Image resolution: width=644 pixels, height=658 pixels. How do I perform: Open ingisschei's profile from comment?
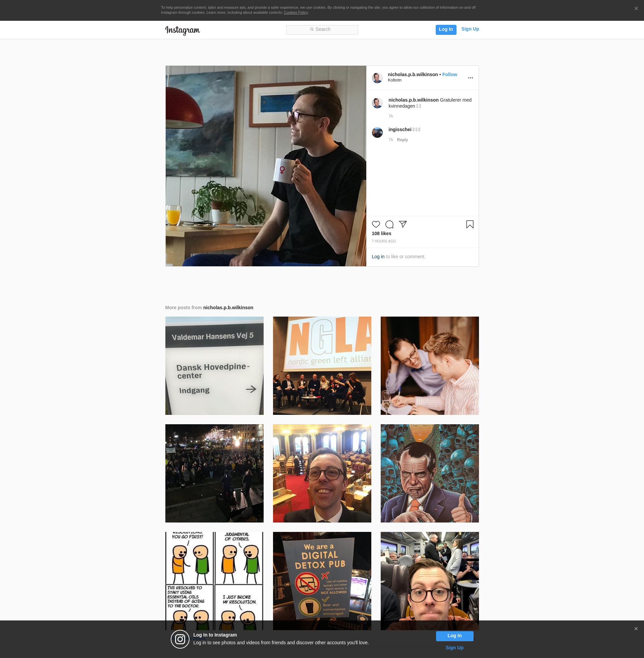(x=400, y=129)
